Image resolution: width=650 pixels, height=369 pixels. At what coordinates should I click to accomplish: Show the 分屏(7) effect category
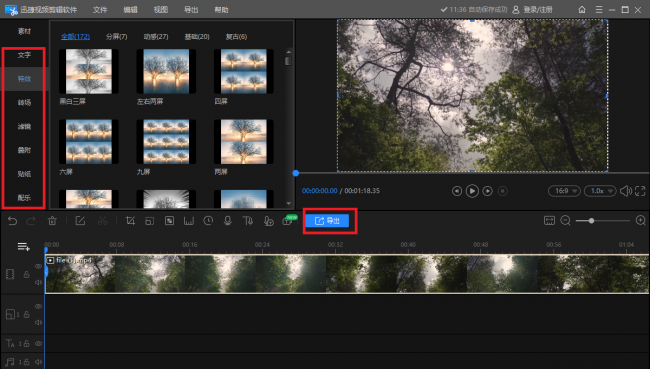pyautogui.click(x=116, y=37)
